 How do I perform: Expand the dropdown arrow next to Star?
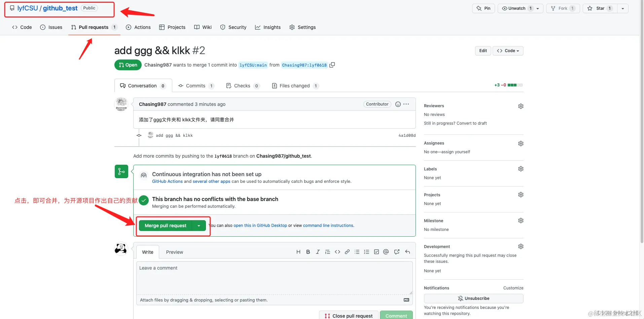pos(623,8)
